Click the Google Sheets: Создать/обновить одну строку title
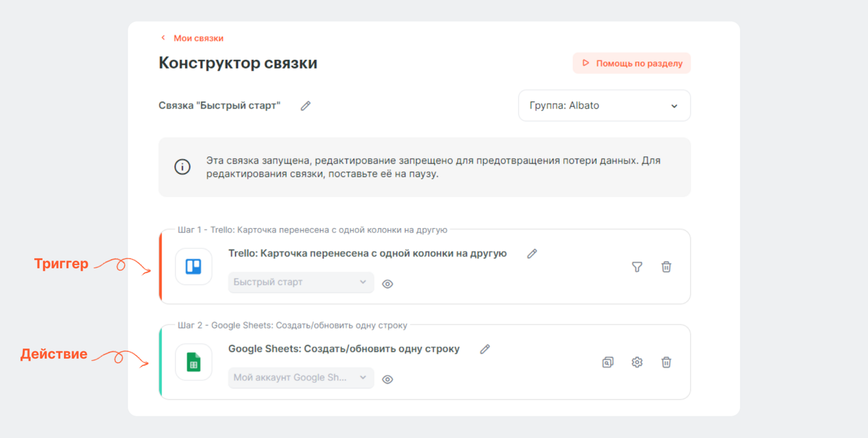 pos(343,349)
